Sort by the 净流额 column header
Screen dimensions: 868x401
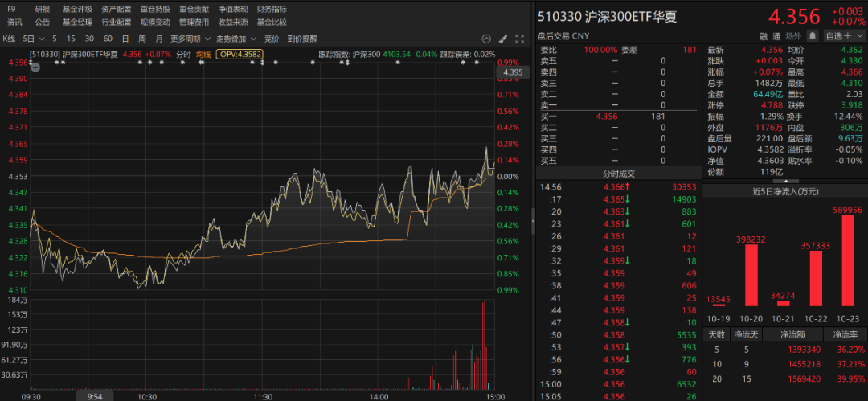(x=792, y=334)
